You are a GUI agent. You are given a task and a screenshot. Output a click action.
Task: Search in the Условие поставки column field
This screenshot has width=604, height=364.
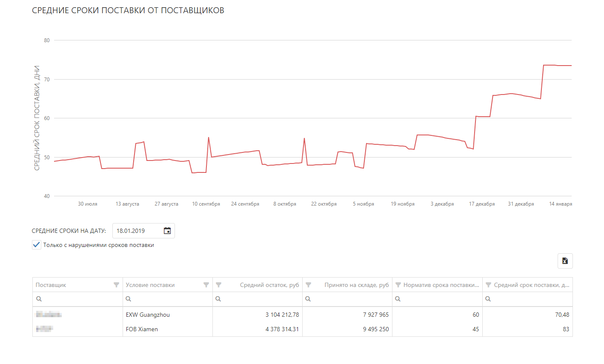[x=170, y=299]
